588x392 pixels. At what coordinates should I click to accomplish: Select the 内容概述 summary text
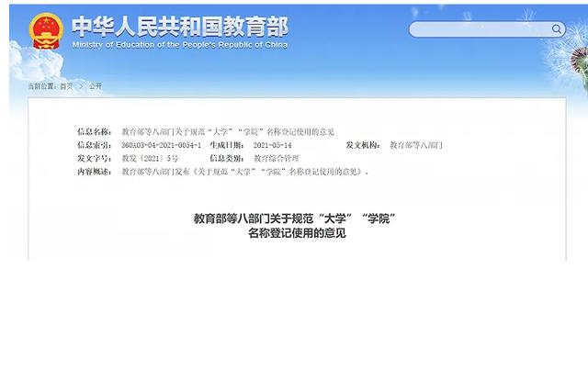click(x=245, y=172)
